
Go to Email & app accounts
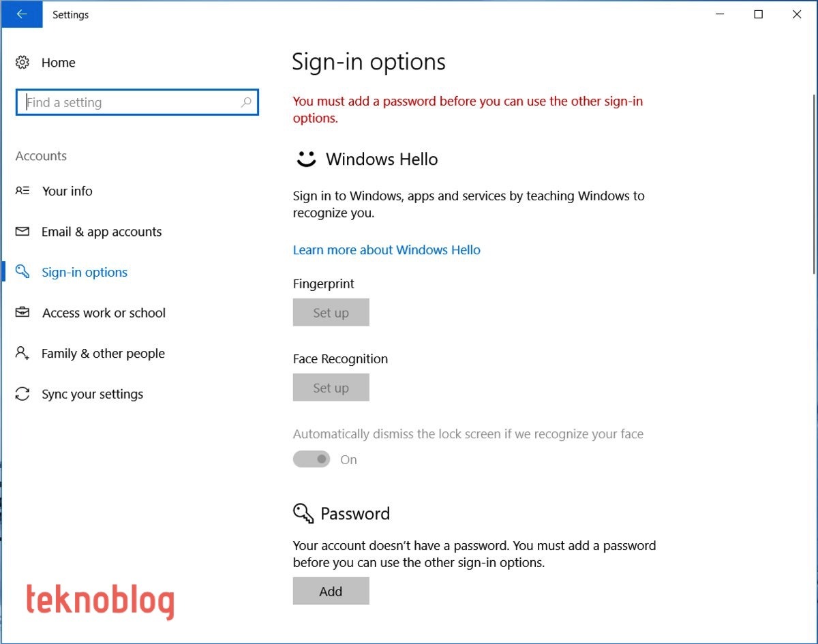click(x=102, y=232)
